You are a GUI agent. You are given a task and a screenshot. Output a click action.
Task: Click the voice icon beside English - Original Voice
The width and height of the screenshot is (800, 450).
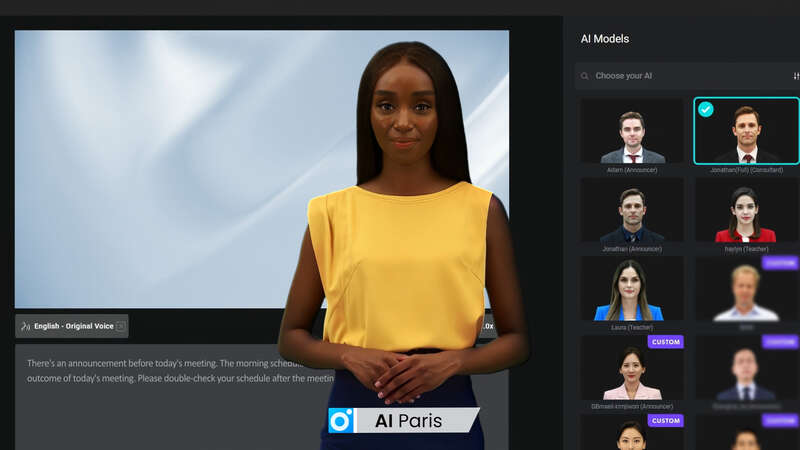(x=25, y=326)
